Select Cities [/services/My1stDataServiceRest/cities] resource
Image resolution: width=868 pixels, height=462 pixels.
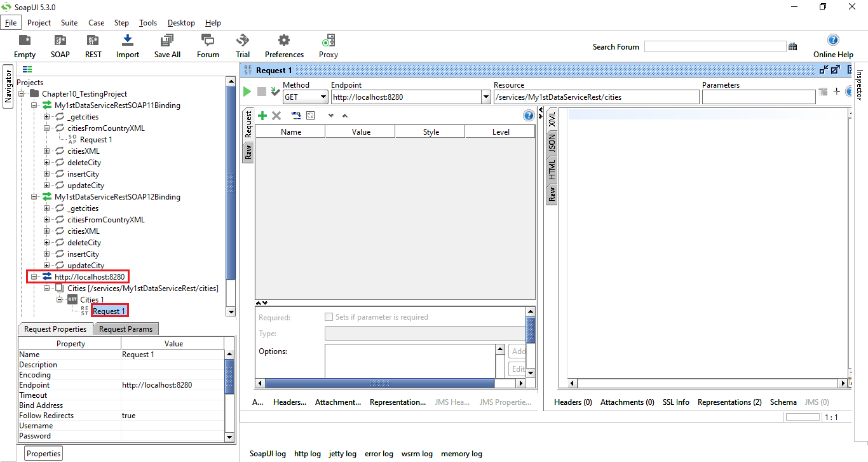pyautogui.click(x=143, y=289)
